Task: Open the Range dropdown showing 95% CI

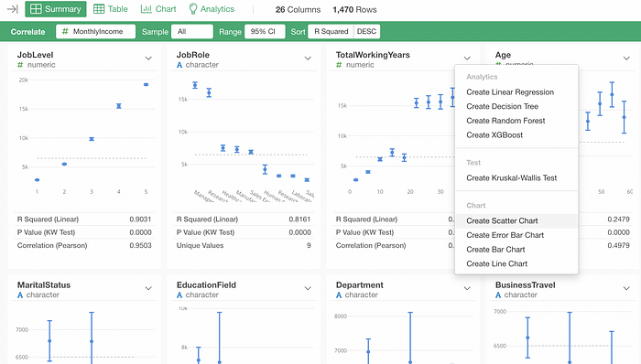Action: (265, 31)
